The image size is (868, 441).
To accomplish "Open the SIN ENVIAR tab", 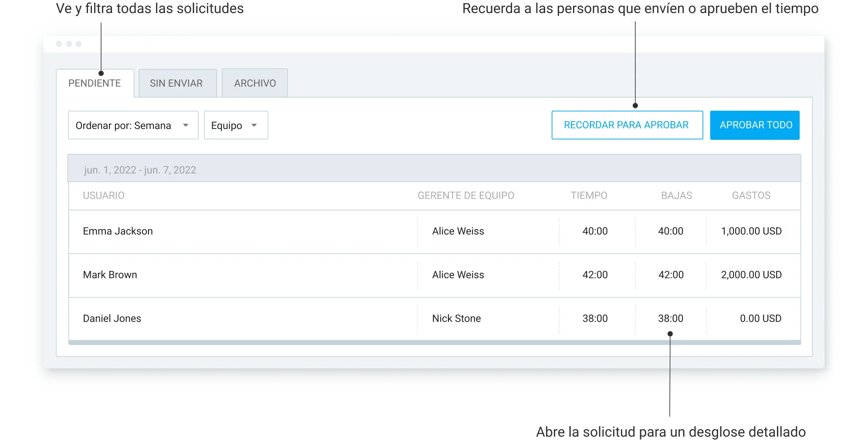I will click(x=176, y=83).
